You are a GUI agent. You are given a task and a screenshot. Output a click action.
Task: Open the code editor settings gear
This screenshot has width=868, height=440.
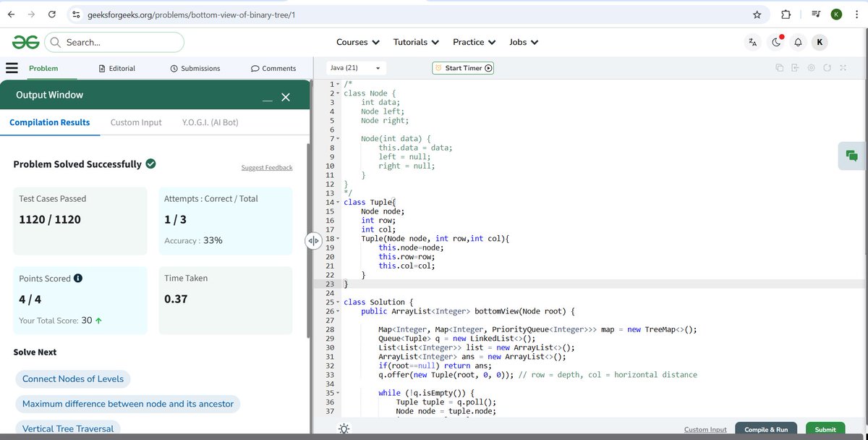point(811,67)
